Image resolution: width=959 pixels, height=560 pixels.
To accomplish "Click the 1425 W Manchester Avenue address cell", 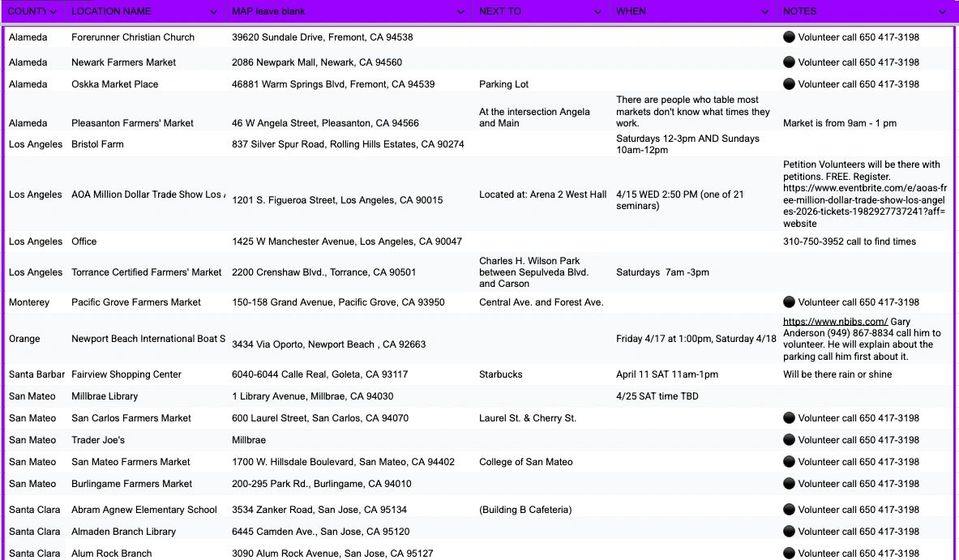I will pyautogui.click(x=347, y=242).
